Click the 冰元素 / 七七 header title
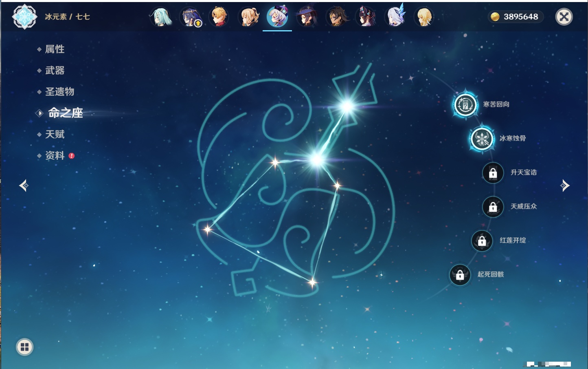588x369 pixels. click(x=67, y=17)
